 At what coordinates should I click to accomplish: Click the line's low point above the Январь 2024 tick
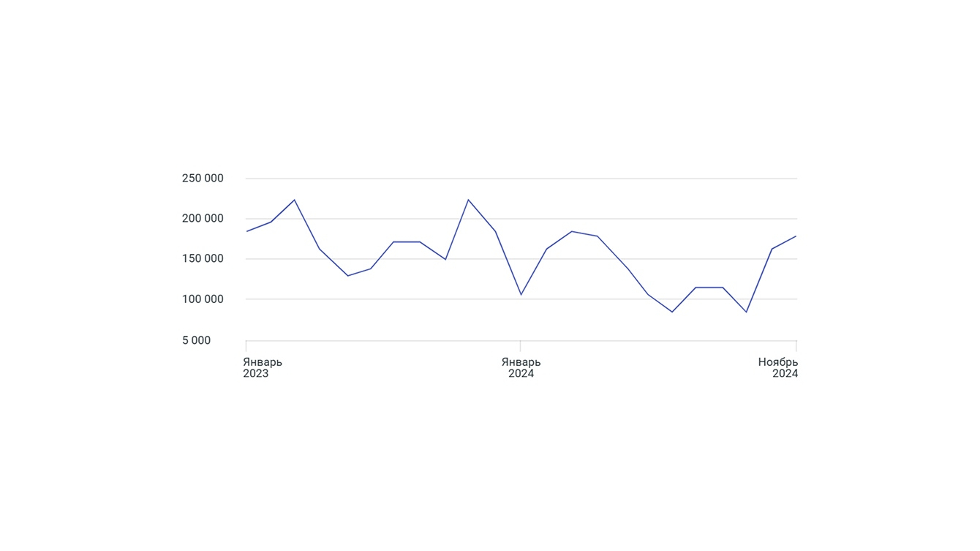coord(521,295)
